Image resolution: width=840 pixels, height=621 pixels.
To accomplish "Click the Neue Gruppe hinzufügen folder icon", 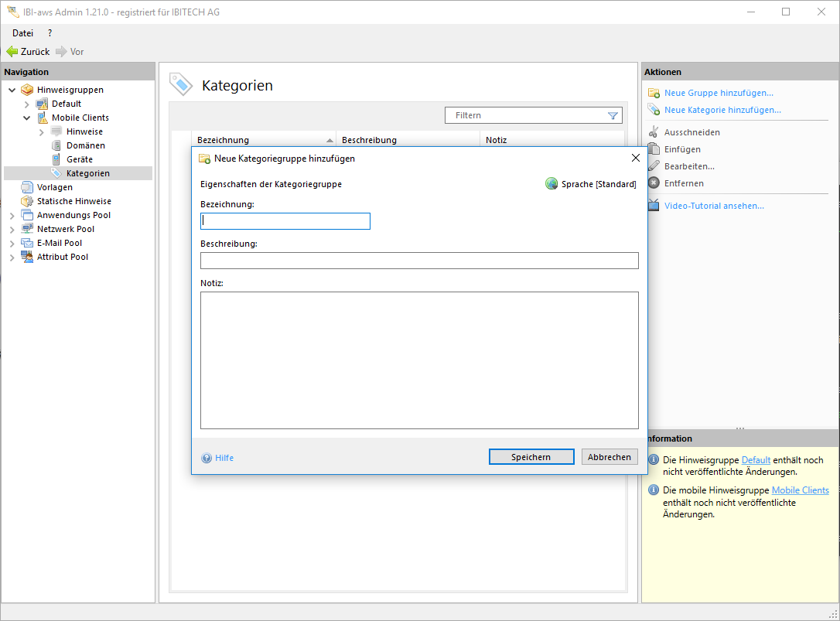I will pos(654,94).
